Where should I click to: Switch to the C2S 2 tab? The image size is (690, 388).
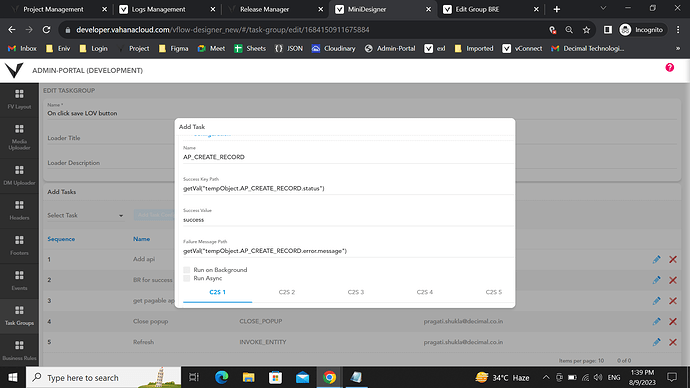point(286,292)
